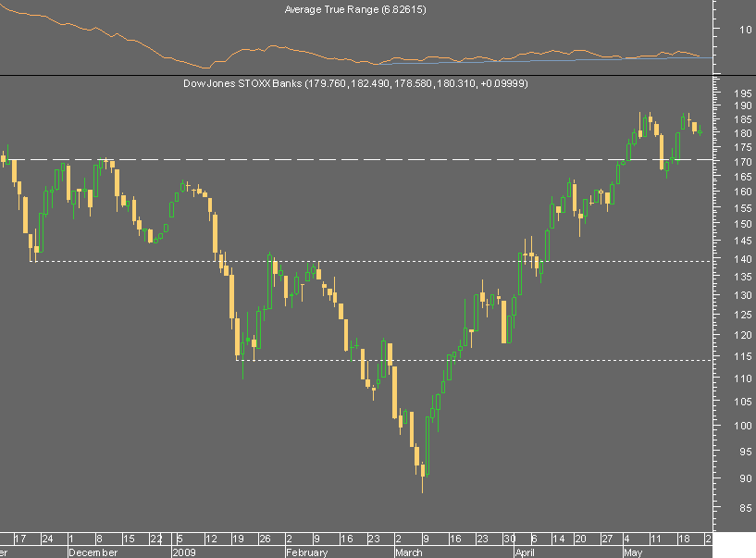Viewport: 756px width, 558px height.
Task: Select the "130" price axis label
Action: (x=742, y=295)
